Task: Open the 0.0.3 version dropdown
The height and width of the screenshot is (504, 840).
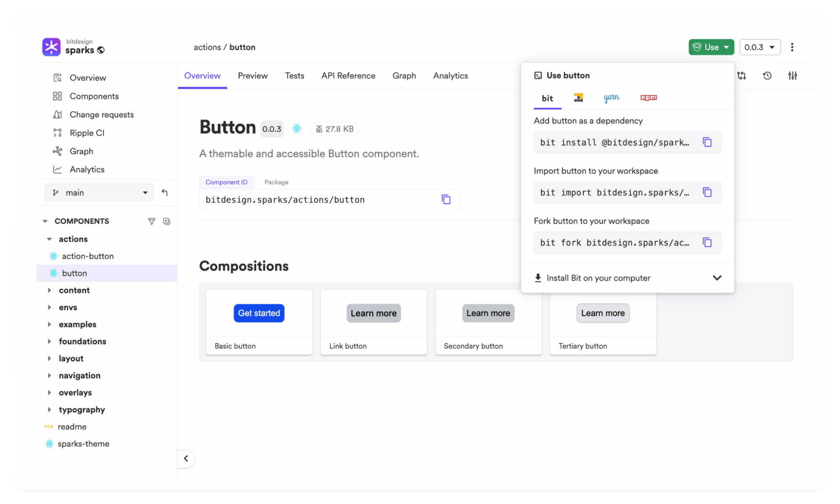Action: pyautogui.click(x=760, y=47)
